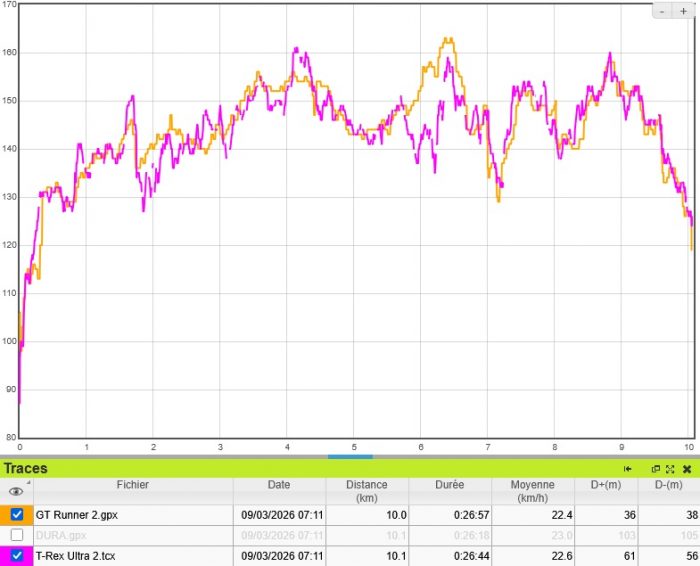The height and width of the screenshot is (566, 700).
Task: Zoom in the chart with plus button
Action: tap(683, 10)
